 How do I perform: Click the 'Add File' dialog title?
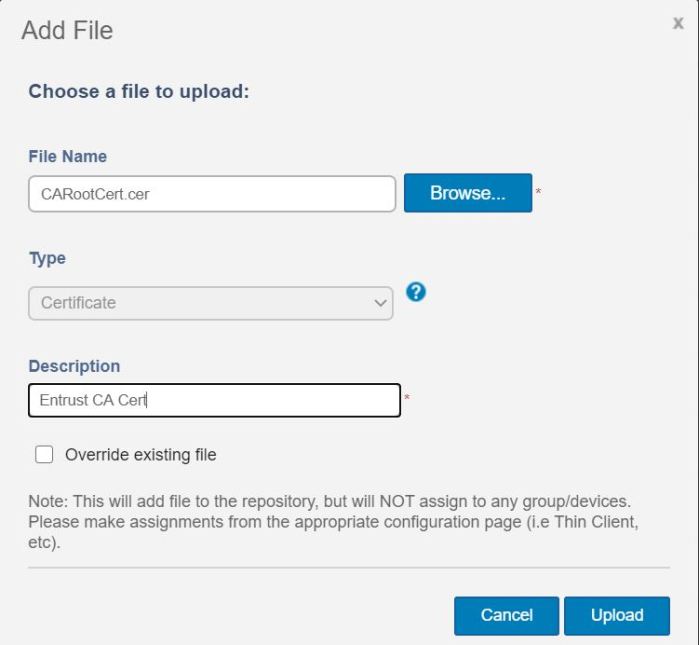[x=68, y=31]
